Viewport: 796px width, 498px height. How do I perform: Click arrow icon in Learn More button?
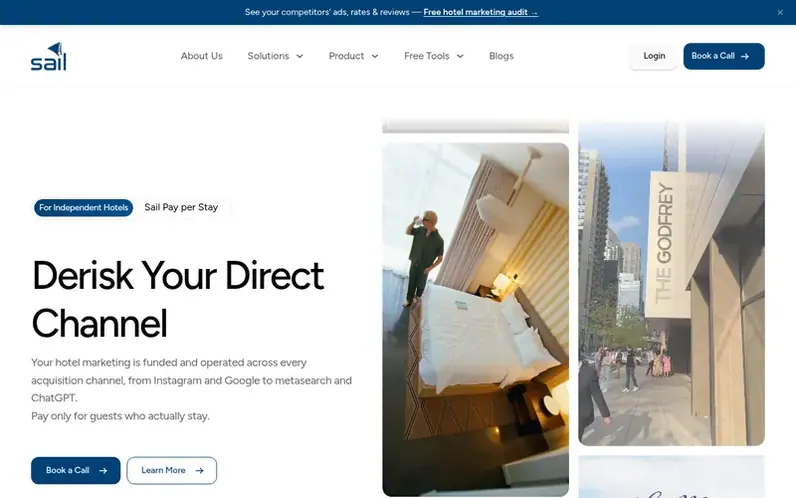[x=200, y=471]
